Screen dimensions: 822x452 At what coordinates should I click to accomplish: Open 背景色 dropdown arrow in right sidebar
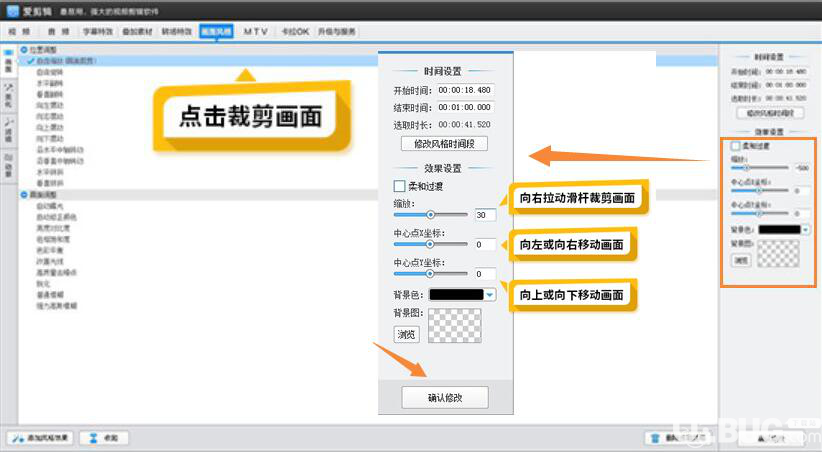pos(805,230)
